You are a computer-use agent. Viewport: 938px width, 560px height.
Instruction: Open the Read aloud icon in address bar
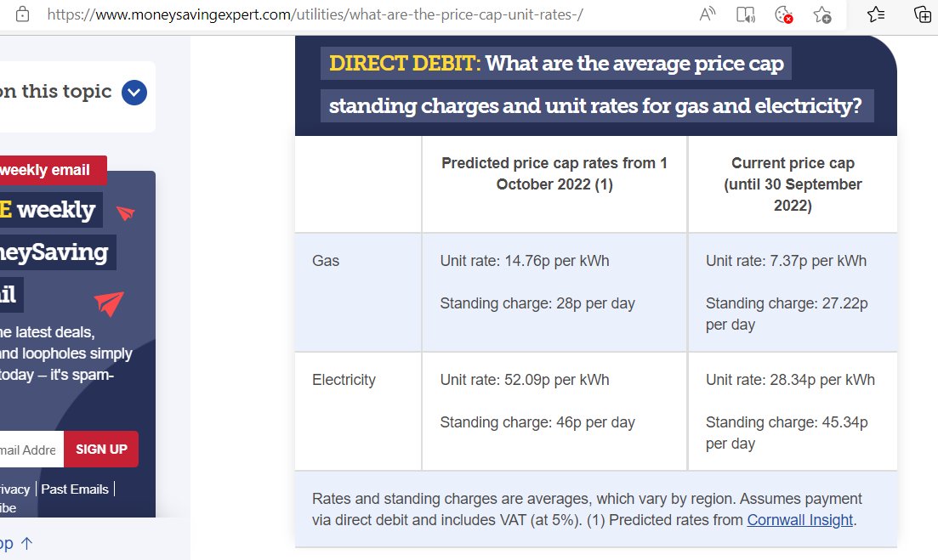point(707,14)
